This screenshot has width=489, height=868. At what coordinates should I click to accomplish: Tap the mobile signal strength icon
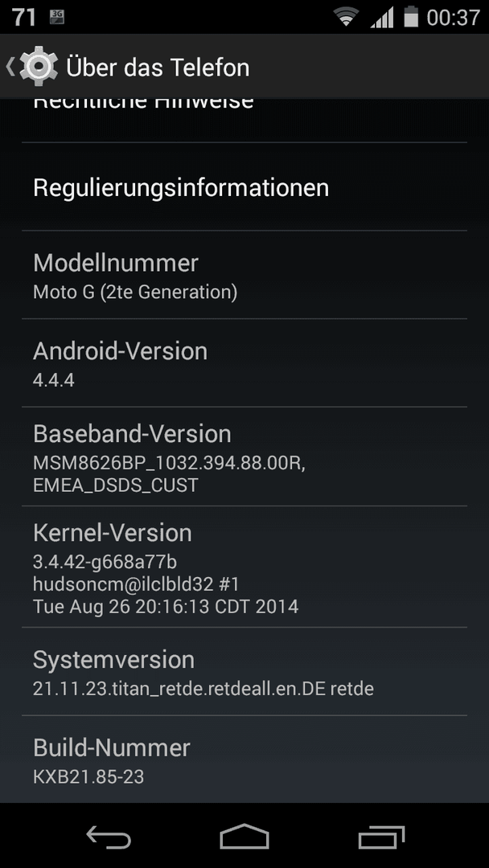382,17
